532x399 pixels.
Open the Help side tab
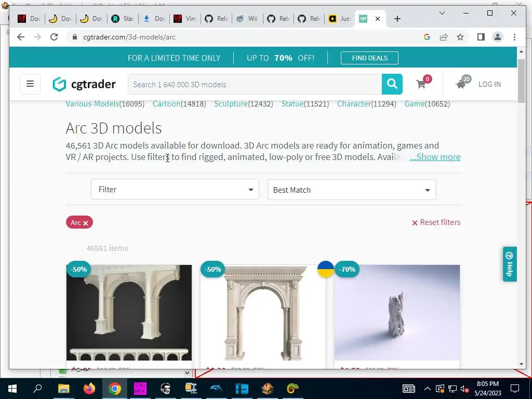tap(510, 264)
